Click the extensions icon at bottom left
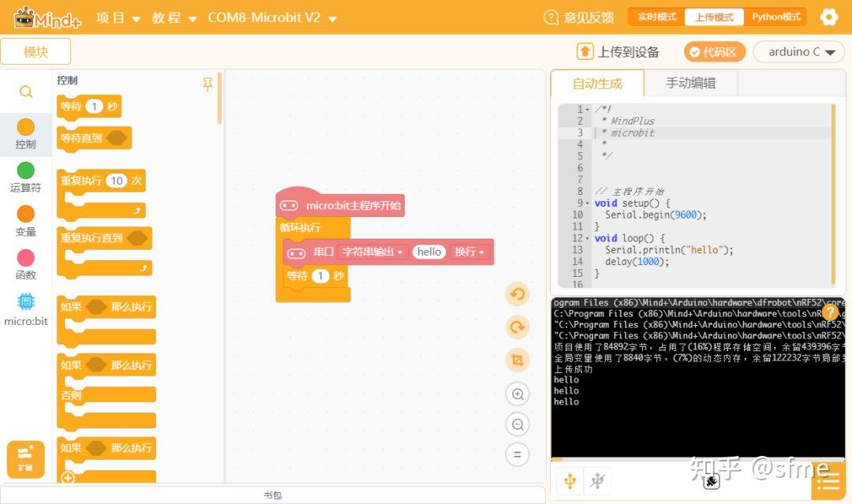Image resolution: width=852 pixels, height=504 pixels. (25, 459)
